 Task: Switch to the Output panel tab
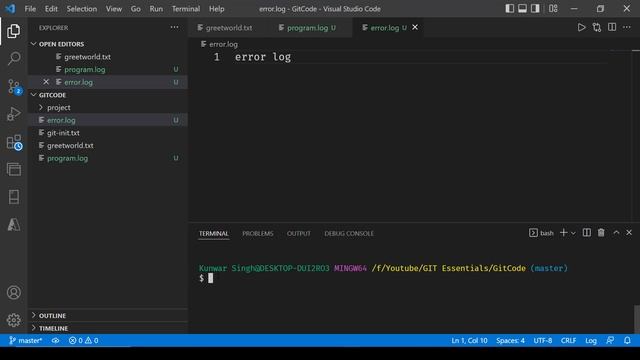coord(298,233)
